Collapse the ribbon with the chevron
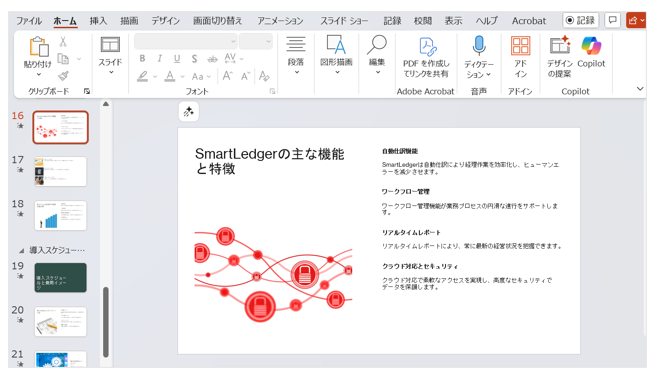Viewport: 658px width, 377px height. pos(640,89)
